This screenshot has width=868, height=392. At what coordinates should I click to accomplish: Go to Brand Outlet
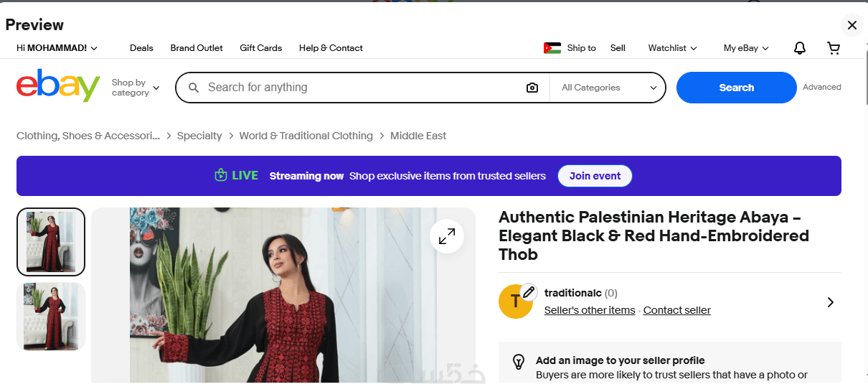coord(197,48)
